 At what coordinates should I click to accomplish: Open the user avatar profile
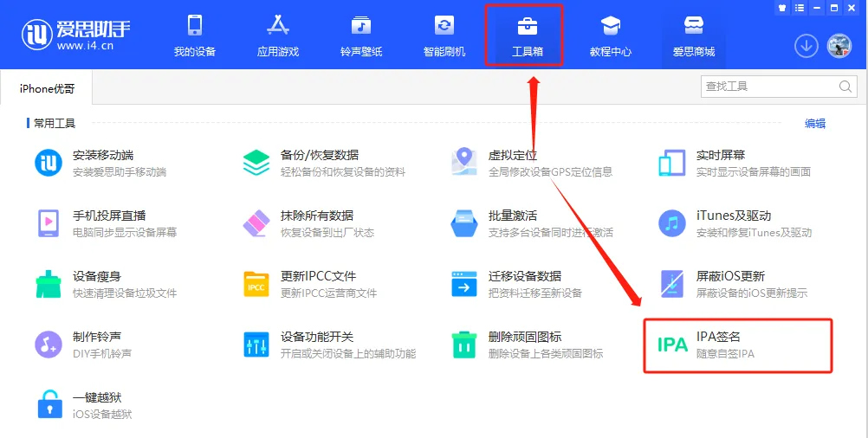coord(839,46)
